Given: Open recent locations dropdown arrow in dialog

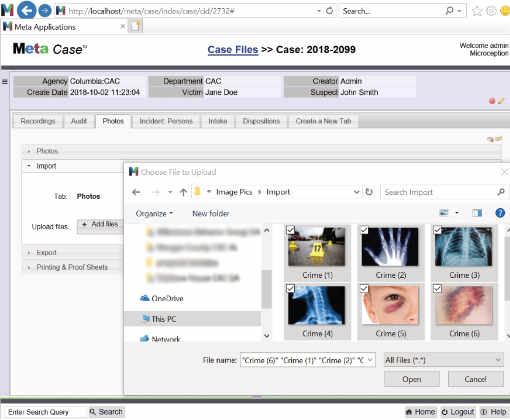Looking at the screenshot, I should tap(170, 192).
